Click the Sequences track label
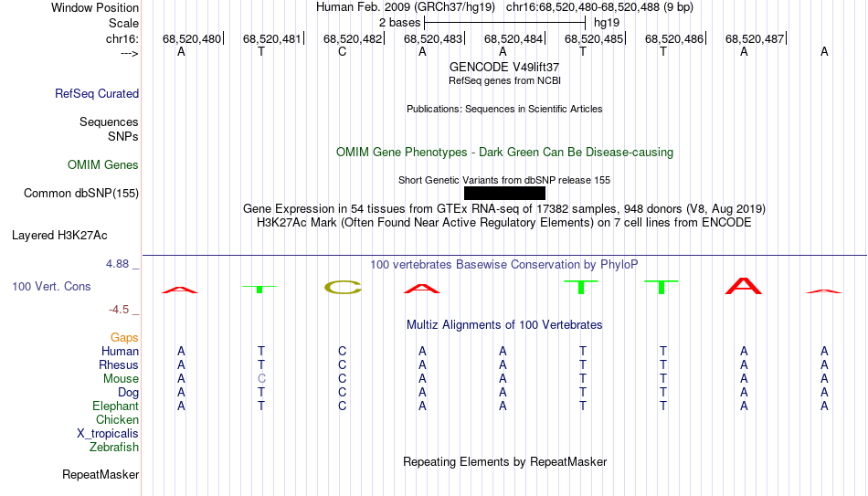This screenshot has height=496, width=868. [109, 121]
